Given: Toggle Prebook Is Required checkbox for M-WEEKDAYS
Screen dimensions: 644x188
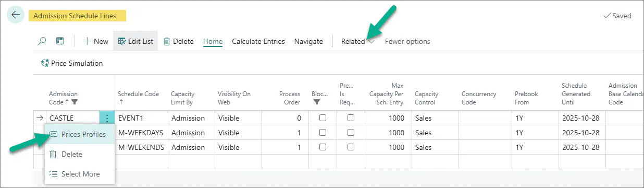Looking at the screenshot, I should [x=351, y=133].
